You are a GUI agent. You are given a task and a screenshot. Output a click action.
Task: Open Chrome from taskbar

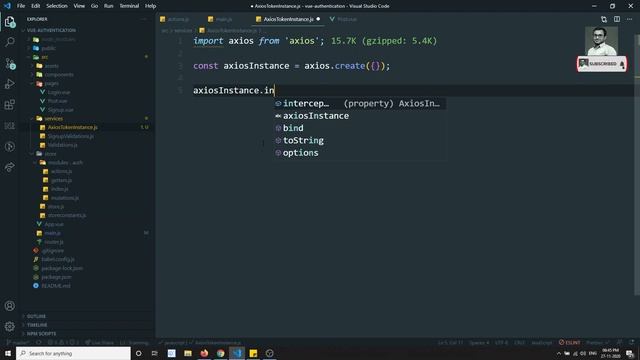click(x=220, y=353)
